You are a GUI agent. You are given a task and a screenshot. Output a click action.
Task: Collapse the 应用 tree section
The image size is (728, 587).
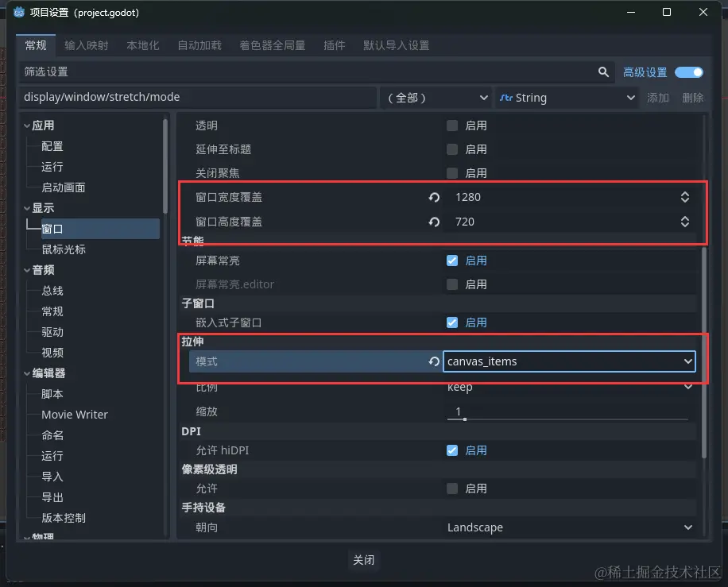[x=27, y=126]
